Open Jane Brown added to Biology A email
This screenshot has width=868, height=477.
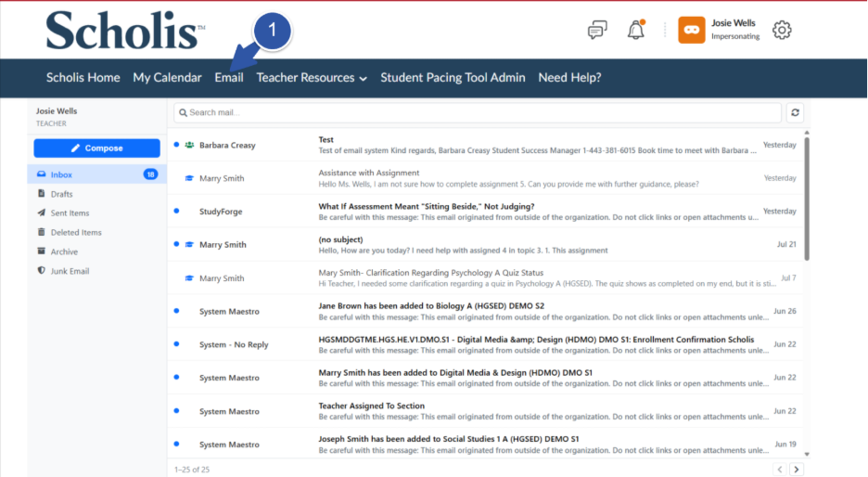[x=486, y=311]
